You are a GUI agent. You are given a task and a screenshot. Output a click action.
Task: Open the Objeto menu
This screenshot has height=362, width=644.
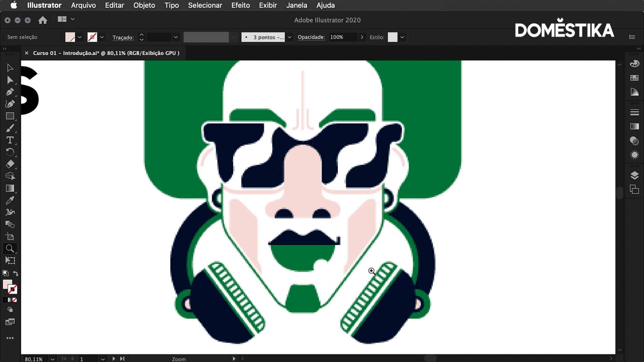pyautogui.click(x=144, y=5)
